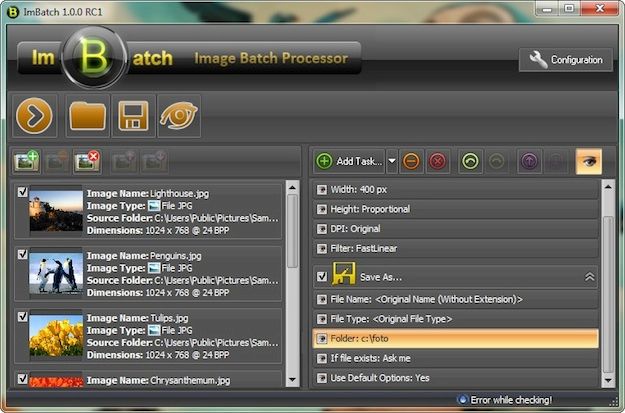Click the orange minus remove task icon
The image size is (625, 413).
coord(411,161)
